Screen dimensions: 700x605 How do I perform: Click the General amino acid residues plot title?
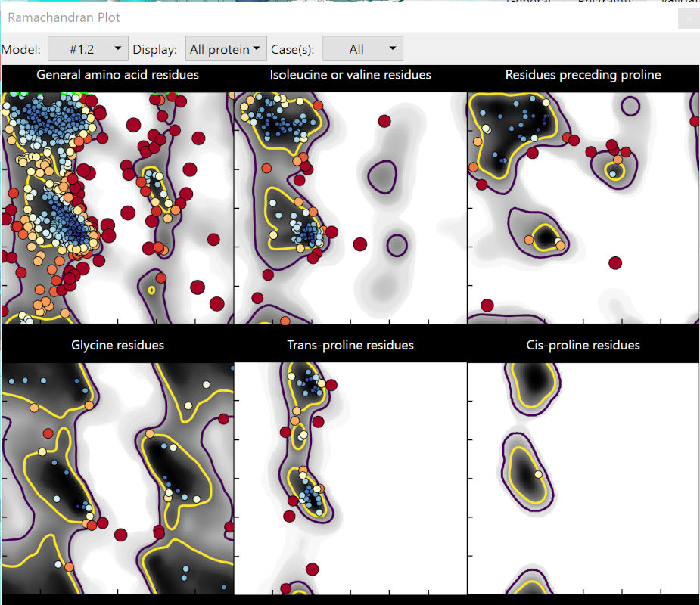pos(117,75)
